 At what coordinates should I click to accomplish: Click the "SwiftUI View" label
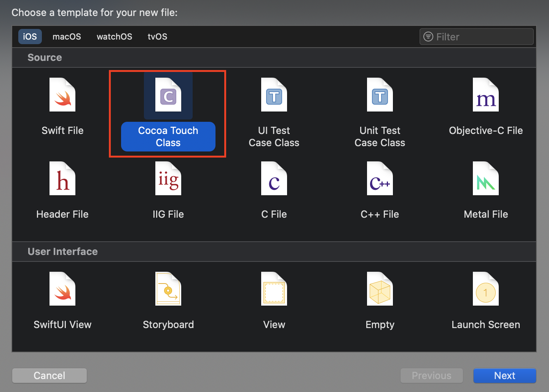(62, 325)
